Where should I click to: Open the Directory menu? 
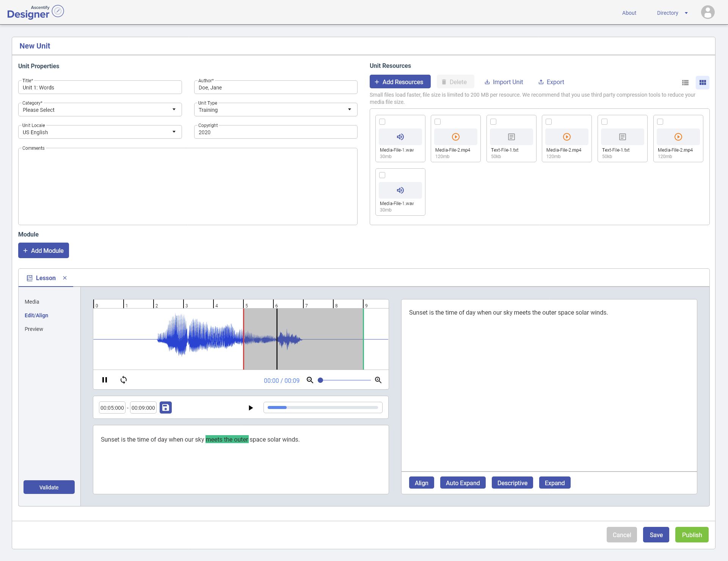point(672,13)
